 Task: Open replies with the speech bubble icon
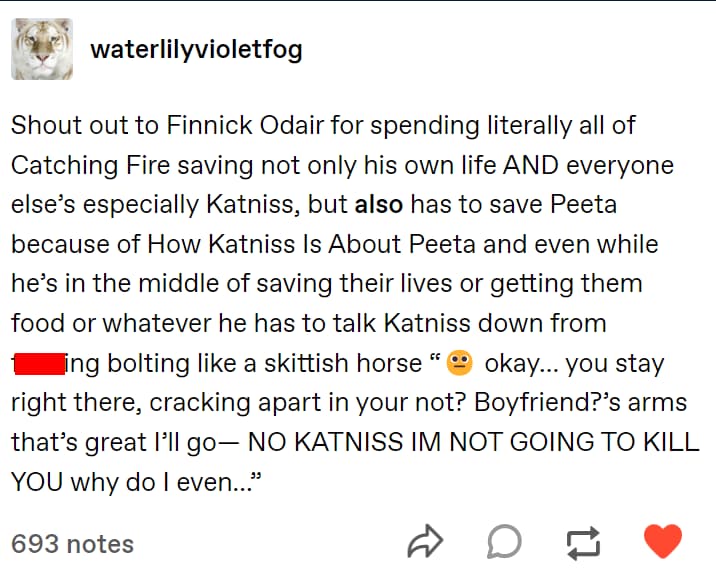[x=504, y=542]
